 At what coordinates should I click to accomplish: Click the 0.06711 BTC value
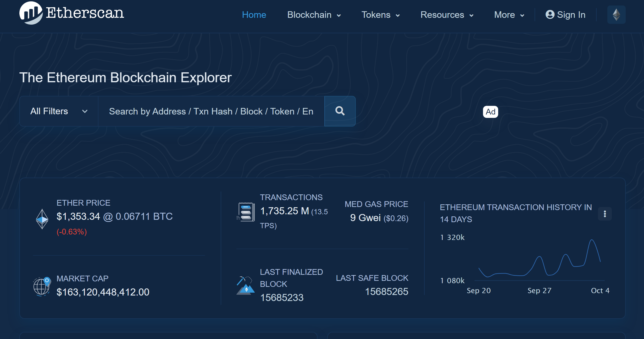(144, 217)
